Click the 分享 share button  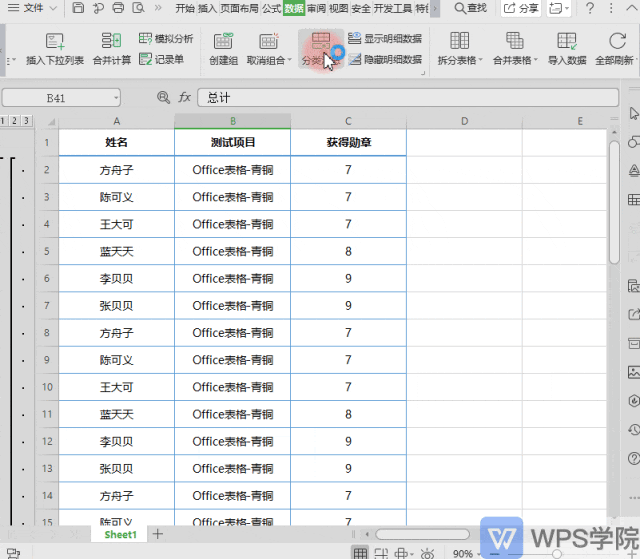tap(521, 8)
